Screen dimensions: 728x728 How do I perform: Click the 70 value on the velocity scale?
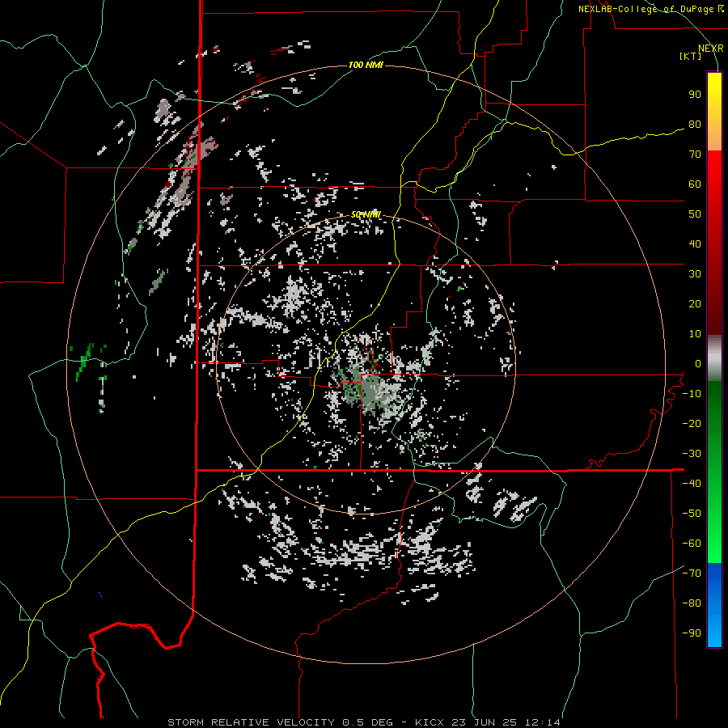click(x=695, y=154)
